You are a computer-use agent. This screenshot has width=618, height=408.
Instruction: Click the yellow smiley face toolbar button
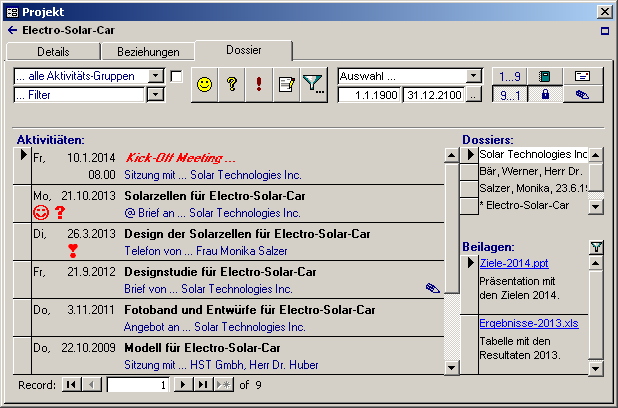pyautogui.click(x=204, y=85)
